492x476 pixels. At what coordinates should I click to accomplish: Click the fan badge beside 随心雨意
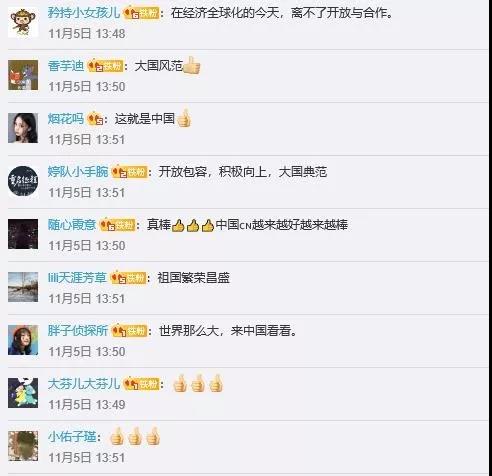point(118,225)
